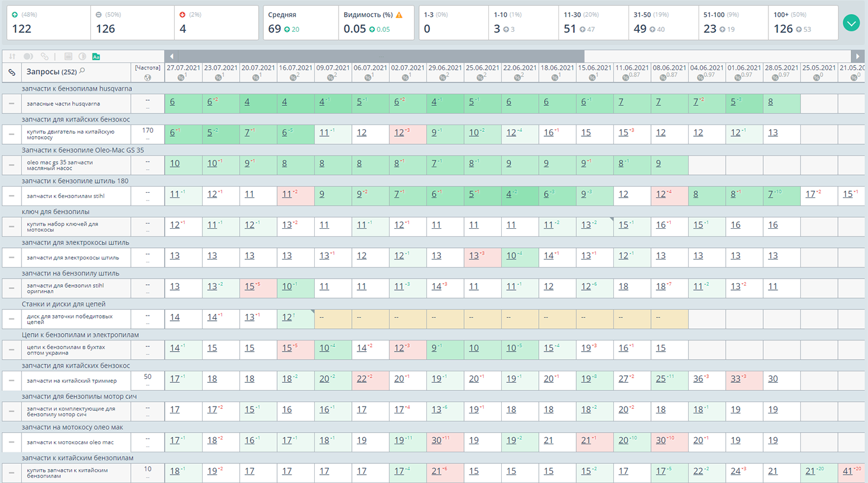Click the table layout icon in the toolbar
Image resolution: width=868 pixels, height=483 pixels.
(x=68, y=57)
